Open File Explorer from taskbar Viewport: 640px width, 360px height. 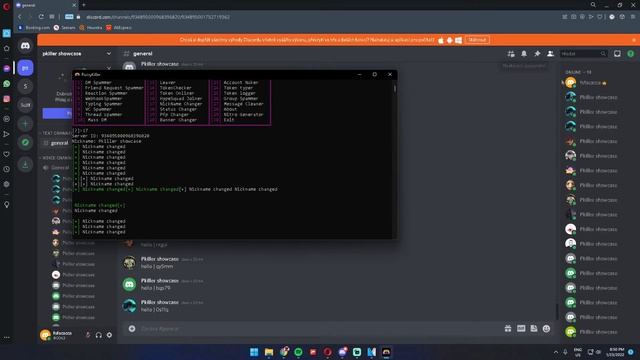point(269,352)
